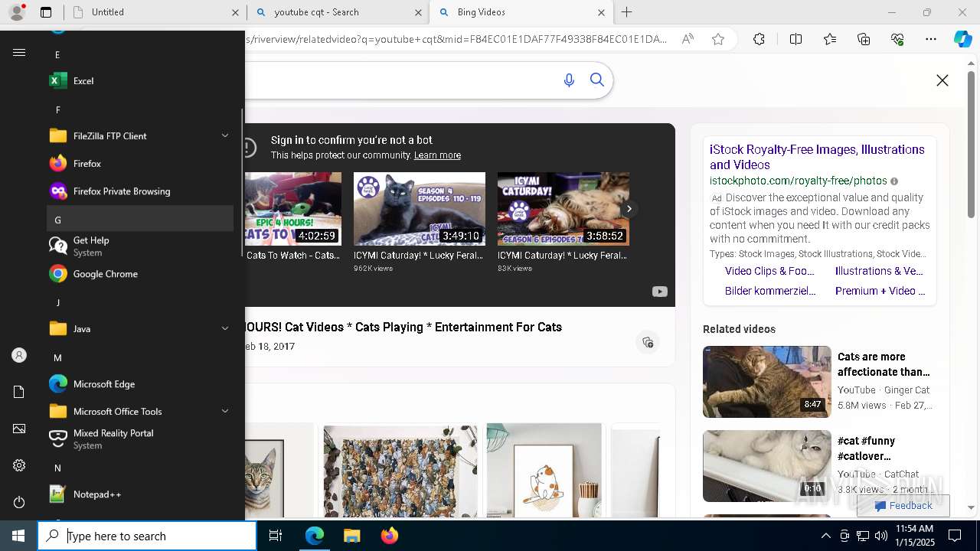Open Mixed Reality Portal app
The height and width of the screenshot is (551, 980).
140,439
